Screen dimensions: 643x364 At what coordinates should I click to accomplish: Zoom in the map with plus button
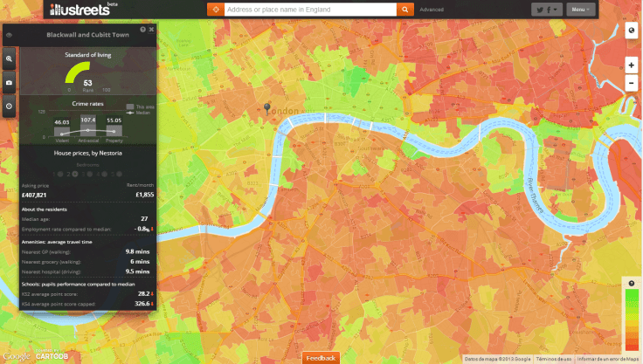pyautogui.click(x=631, y=65)
